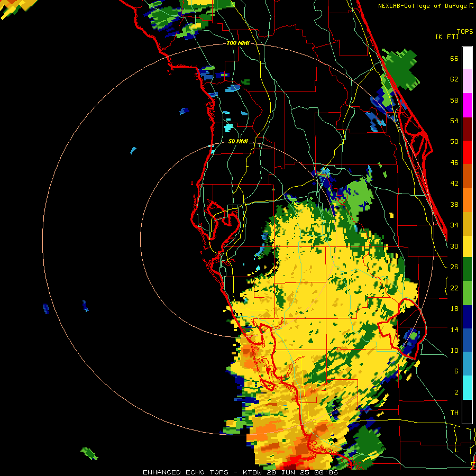Click the navy blue legend swatch
This screenshot has width=476, height=476.
467,317
